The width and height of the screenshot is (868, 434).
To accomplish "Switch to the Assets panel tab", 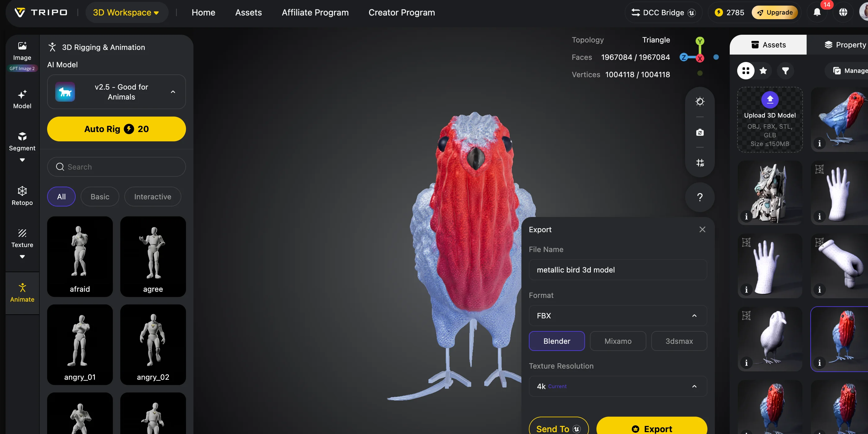I will [x=768, y=45].
